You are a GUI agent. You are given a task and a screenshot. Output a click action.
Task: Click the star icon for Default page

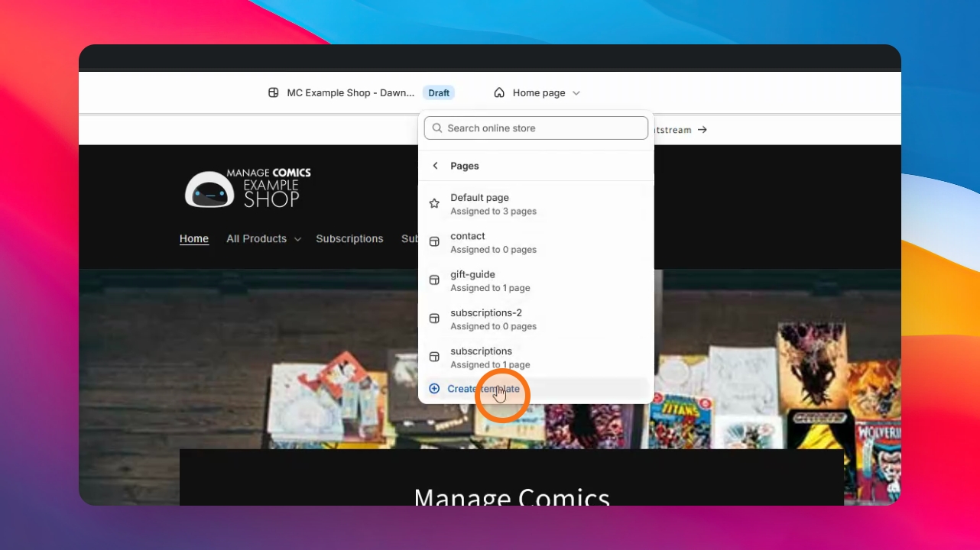(434, 204)
